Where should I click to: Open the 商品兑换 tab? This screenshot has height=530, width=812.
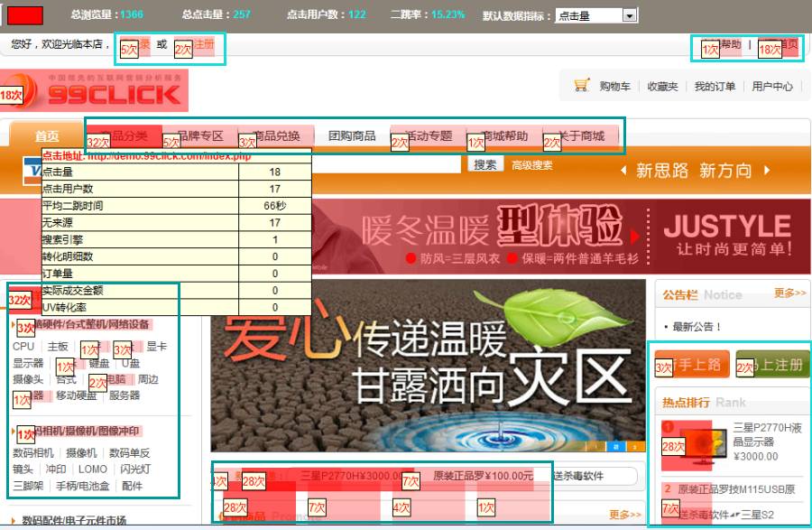click(277, 135)
